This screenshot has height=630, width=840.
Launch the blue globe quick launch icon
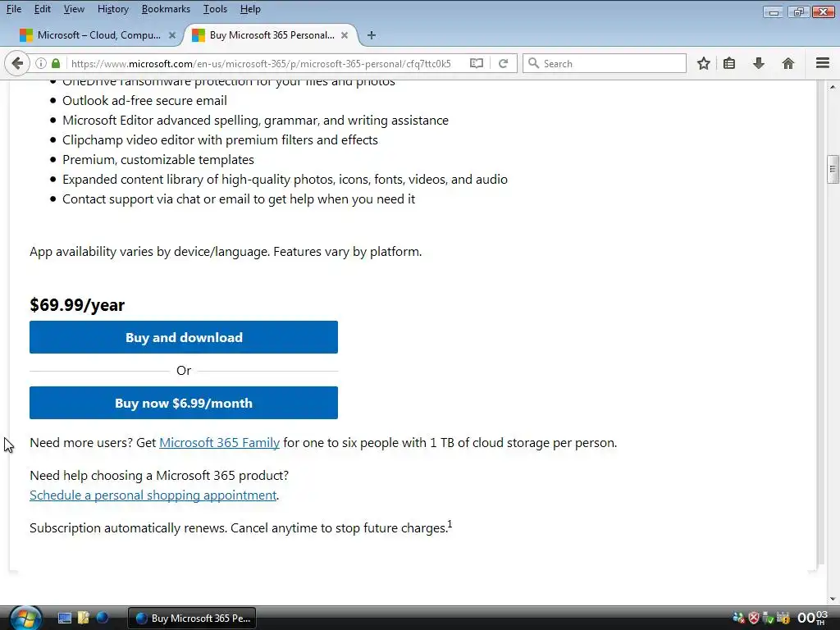103,619
